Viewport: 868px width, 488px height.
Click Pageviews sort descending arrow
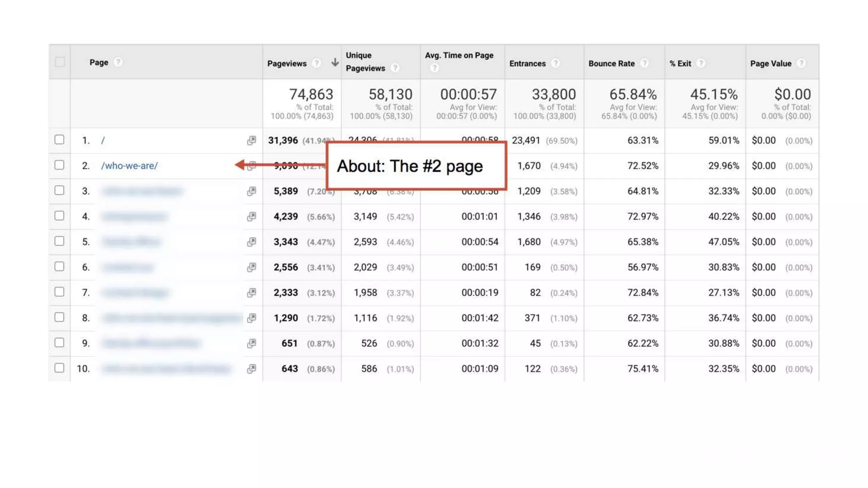pos(335,63)
